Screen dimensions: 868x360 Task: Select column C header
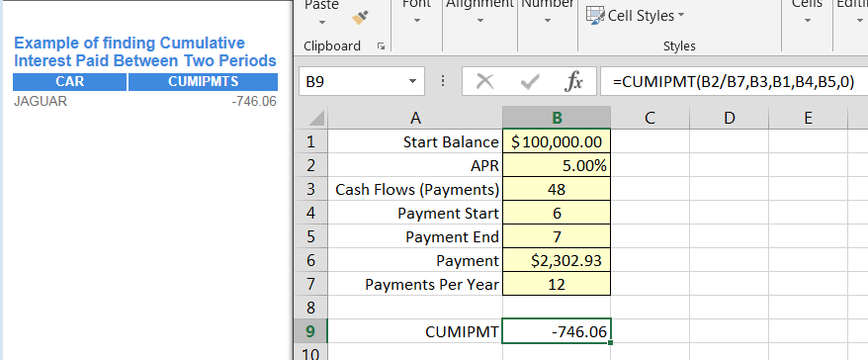(650, 118)
